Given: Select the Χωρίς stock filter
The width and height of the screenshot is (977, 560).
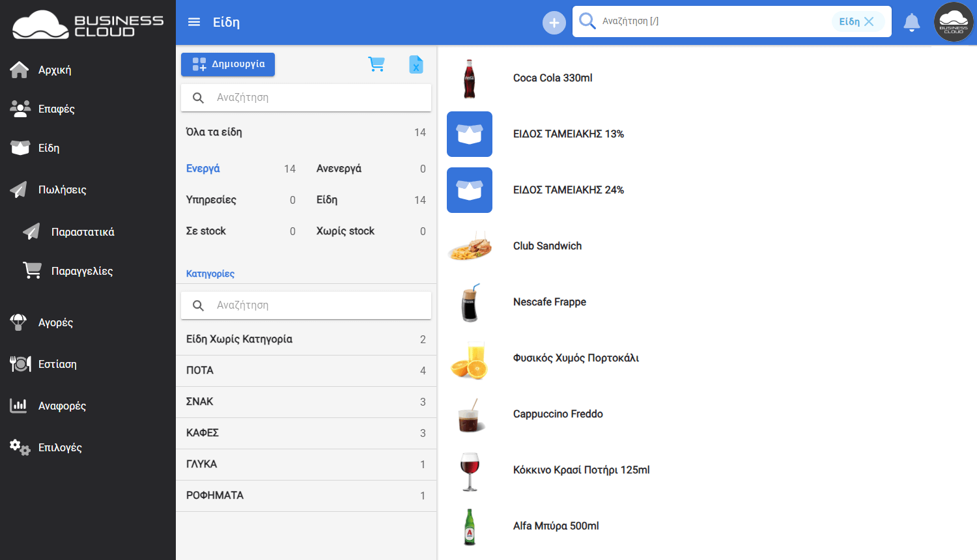Looking at the screenshot, I should click(x=371, y=231).
